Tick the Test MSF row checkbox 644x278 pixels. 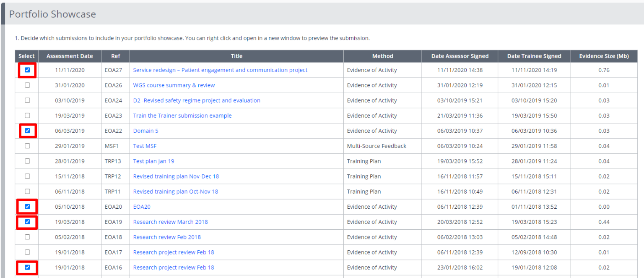point(27,146)
